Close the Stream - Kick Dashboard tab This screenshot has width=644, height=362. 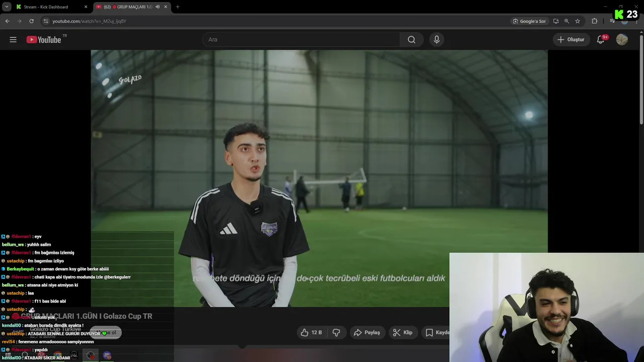[86, 7]
